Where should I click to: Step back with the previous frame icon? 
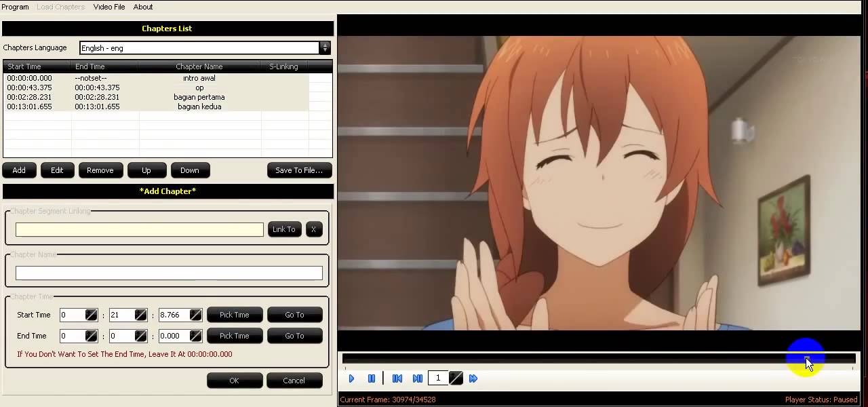point(397,379)
